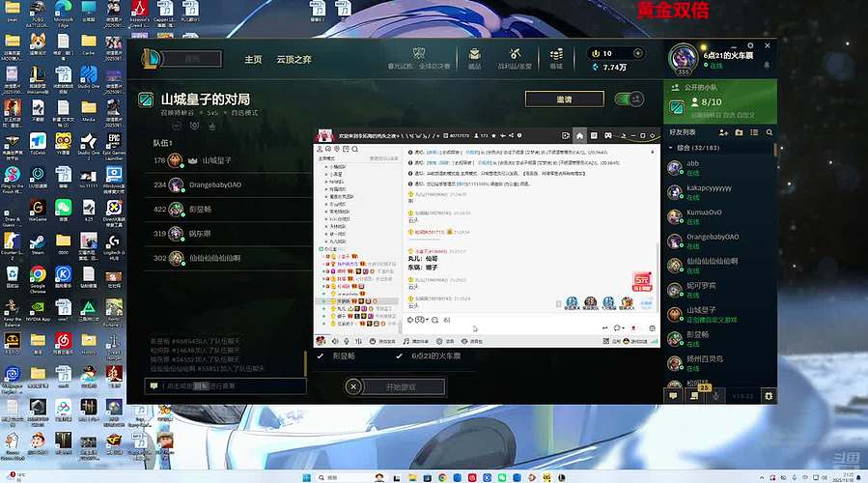868x483 pixels.
Task: Click the round X cancel lobby button
Action: click(x=353, y=386)
